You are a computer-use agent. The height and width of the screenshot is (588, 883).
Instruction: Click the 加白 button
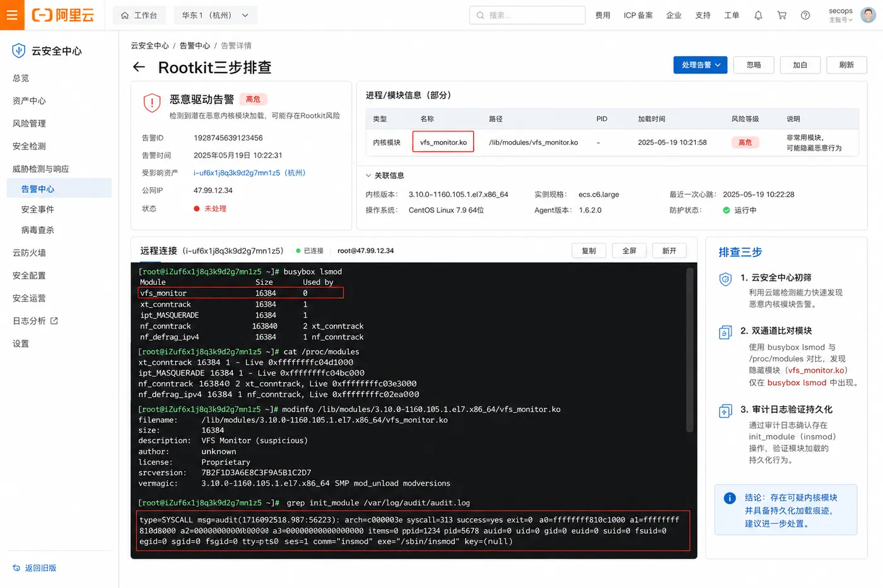(800, 65)
